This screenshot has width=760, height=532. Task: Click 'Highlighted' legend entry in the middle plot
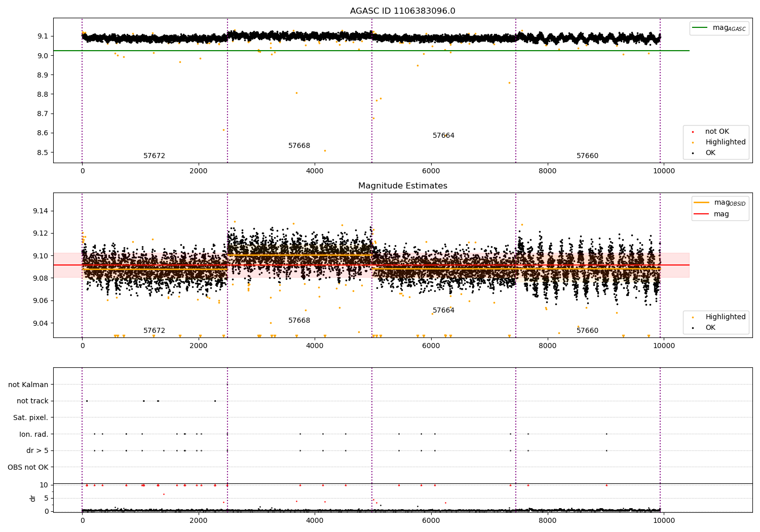tap(726, 317)
